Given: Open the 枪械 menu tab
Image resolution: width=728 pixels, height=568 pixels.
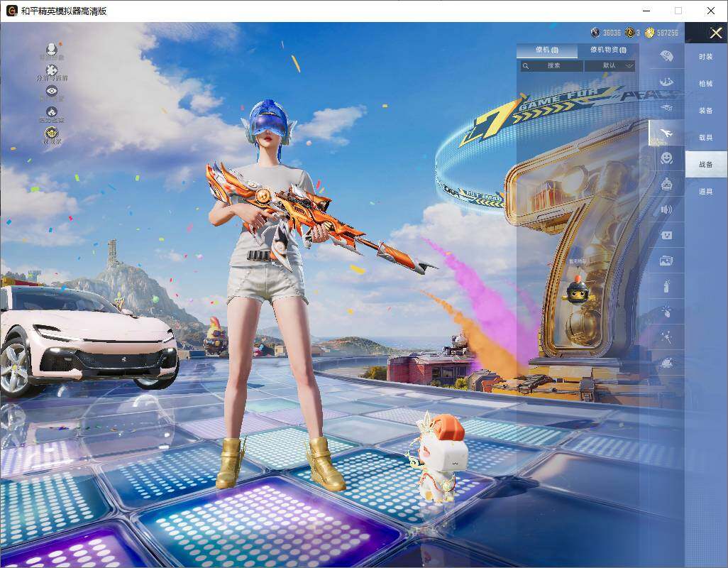Looking at the screenshot, I should click(706, 84).
